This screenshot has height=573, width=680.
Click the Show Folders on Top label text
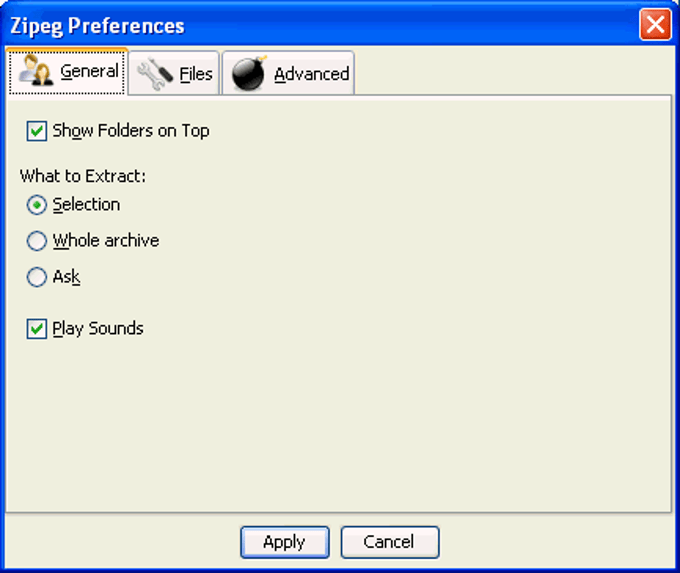coord(131,131)
